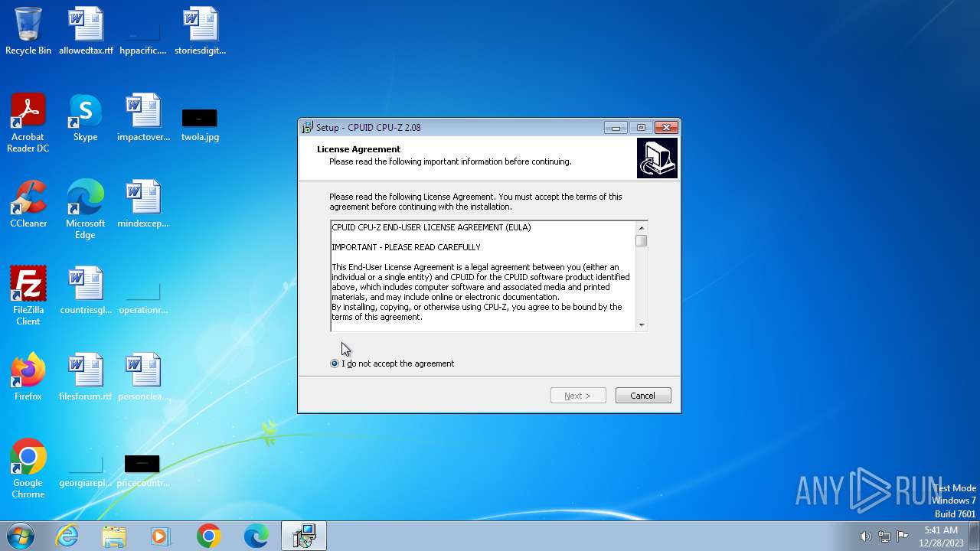The width and height of the screenshot is (980, 551).
Task: Click the volume speaker tray icon
Action: click(x=865, y=536)
